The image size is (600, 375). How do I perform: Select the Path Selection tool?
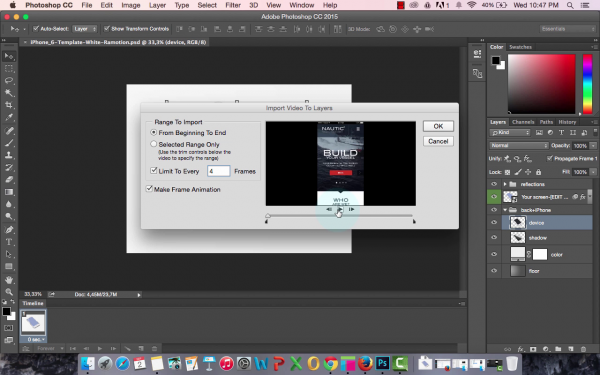coord(9,254)
